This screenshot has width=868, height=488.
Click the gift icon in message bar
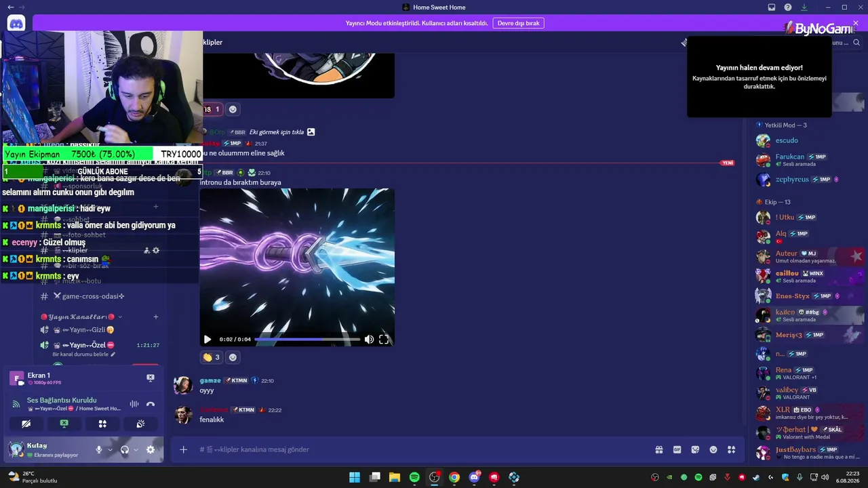(x=658, y=449)
